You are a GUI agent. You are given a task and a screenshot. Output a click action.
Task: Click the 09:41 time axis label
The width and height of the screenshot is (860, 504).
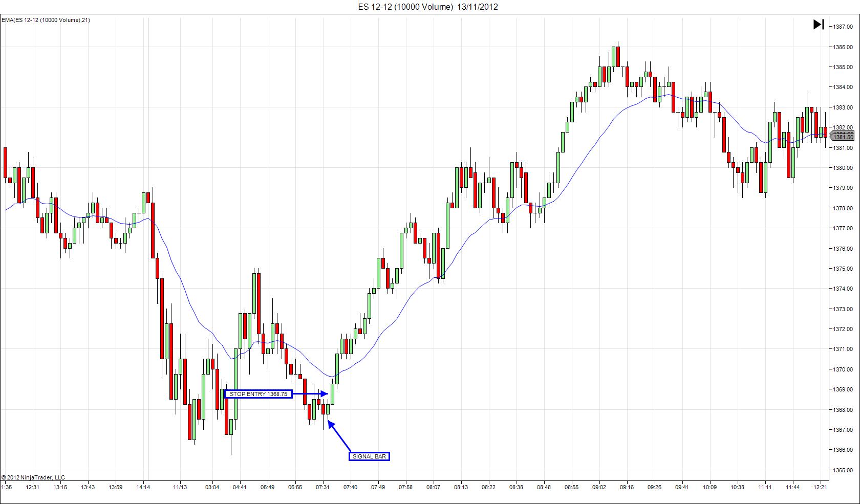pos(682,487)
